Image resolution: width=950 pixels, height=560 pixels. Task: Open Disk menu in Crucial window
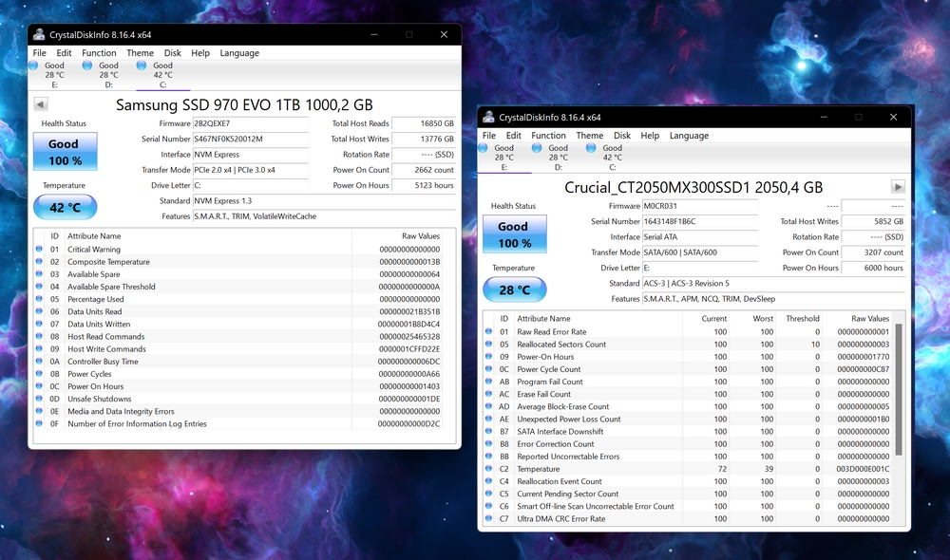click(622, 135)
